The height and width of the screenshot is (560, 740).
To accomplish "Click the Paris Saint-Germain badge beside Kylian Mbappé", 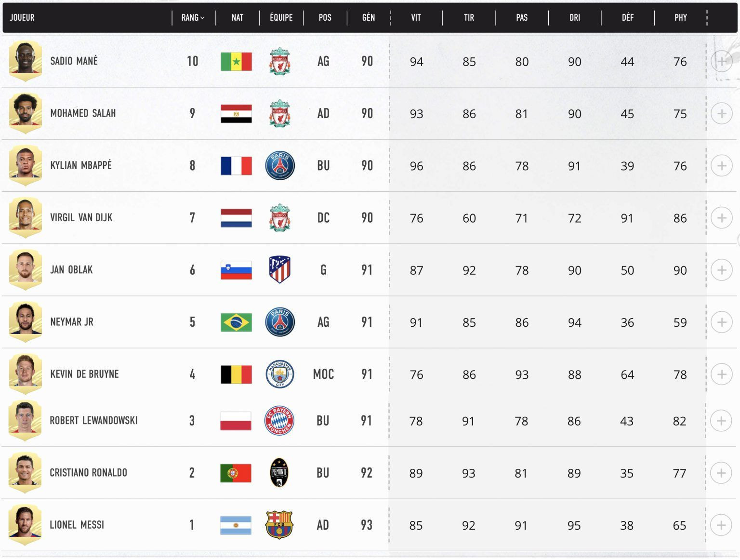I will [280, 165].
